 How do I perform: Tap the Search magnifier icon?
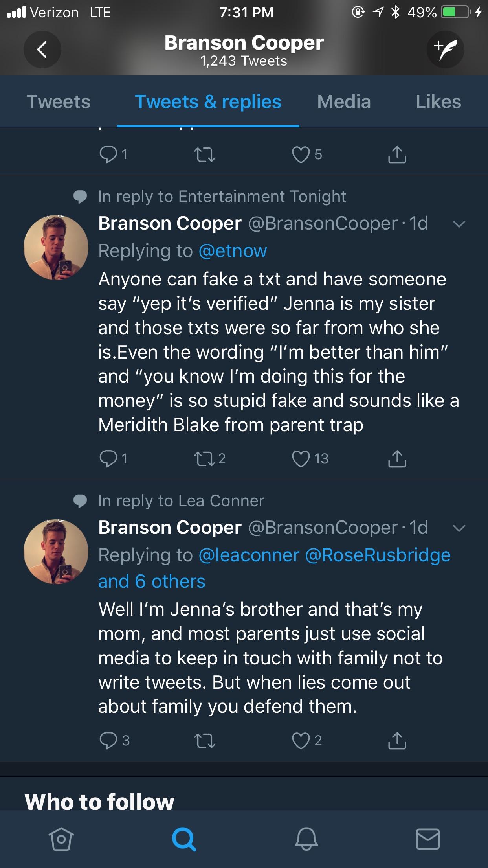click(183, 839)
